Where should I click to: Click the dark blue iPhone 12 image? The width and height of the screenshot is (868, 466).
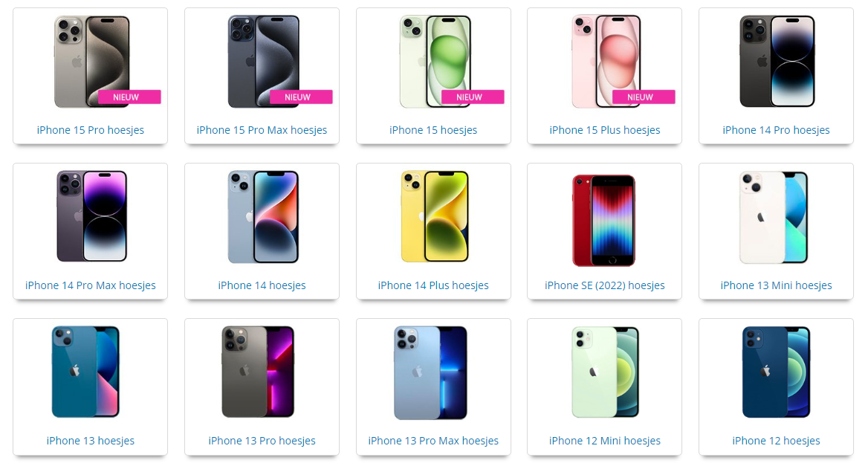pyautogui.click(x=776, y=372)
